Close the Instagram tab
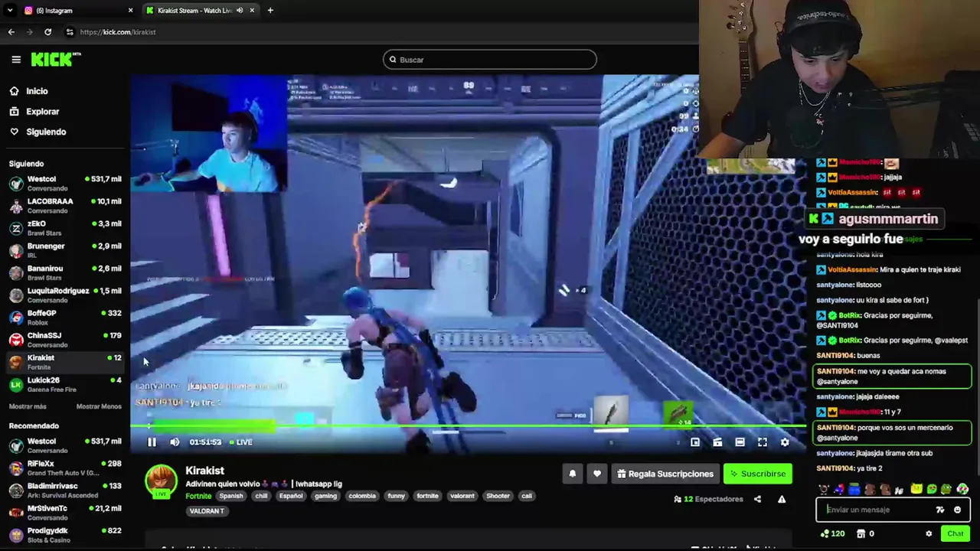The height and width of the screenshot is (551, 980). pyautogui.click(x=130, y=10)
